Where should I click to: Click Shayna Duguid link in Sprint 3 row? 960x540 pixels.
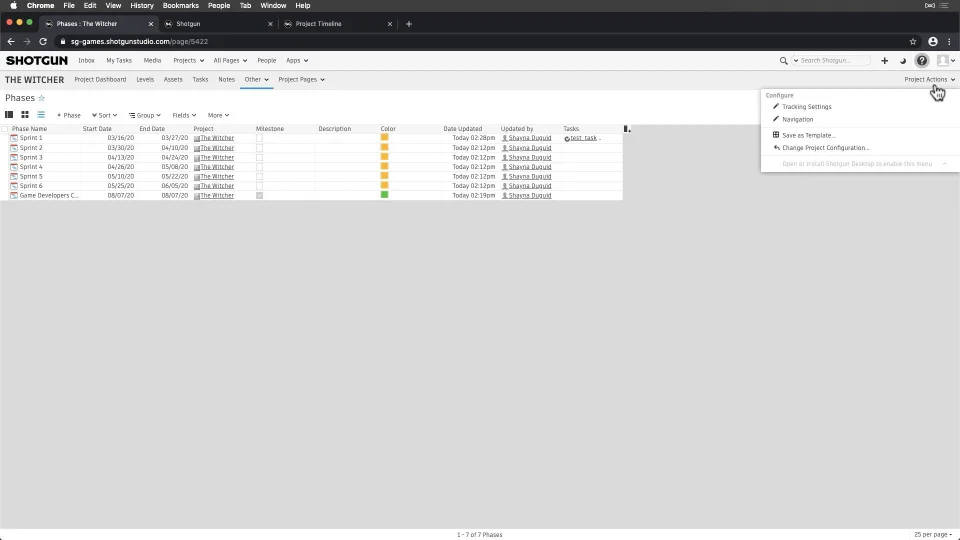tap(530, 157)
